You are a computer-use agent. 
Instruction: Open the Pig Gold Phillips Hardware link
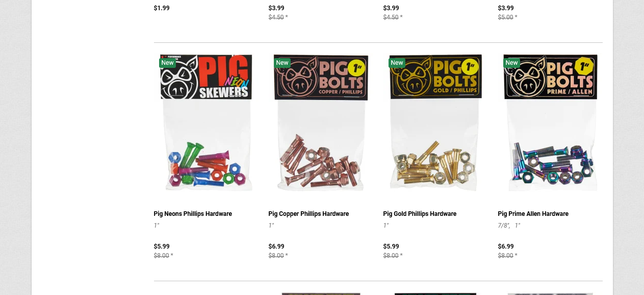420,214
